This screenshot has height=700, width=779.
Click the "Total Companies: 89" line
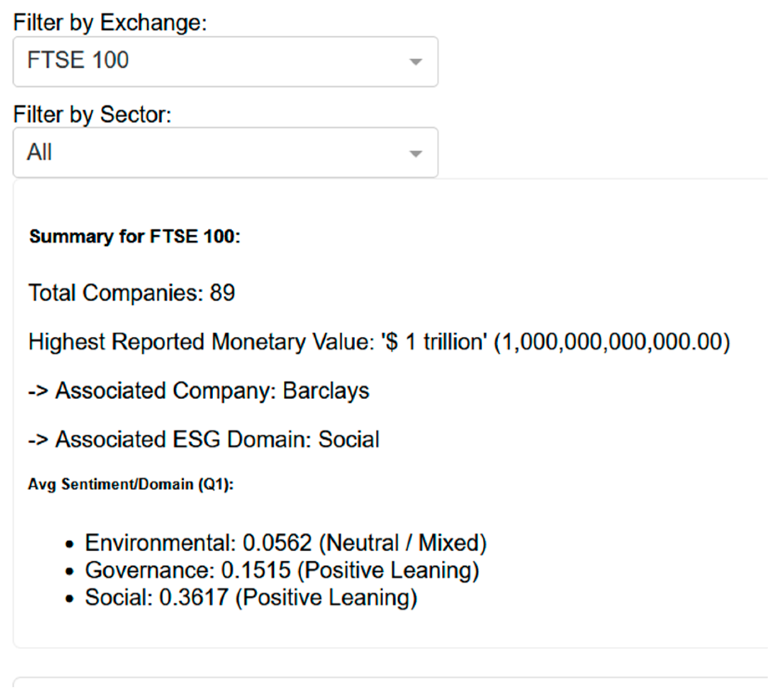pos(132,293)
